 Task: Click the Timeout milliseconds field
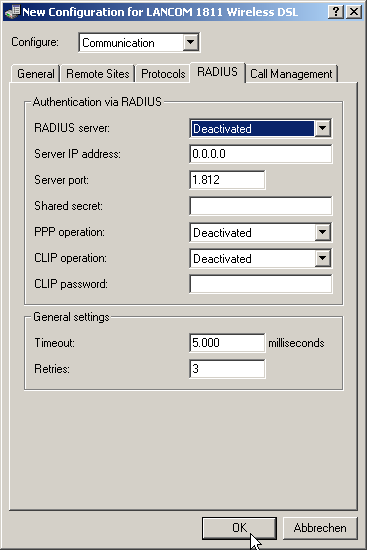click(227, 343)
